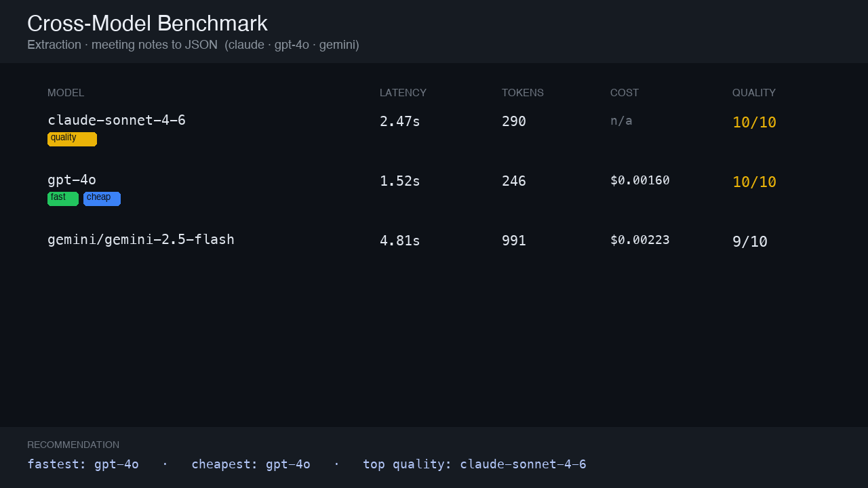The width and height of the screenshot is (868, 488).
Task: Click the 2.47s latency value
Action: (400, 121)
